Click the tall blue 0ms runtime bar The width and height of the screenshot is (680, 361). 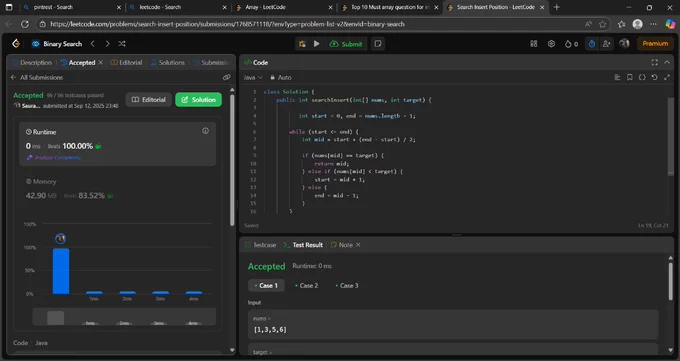point(61,271)
